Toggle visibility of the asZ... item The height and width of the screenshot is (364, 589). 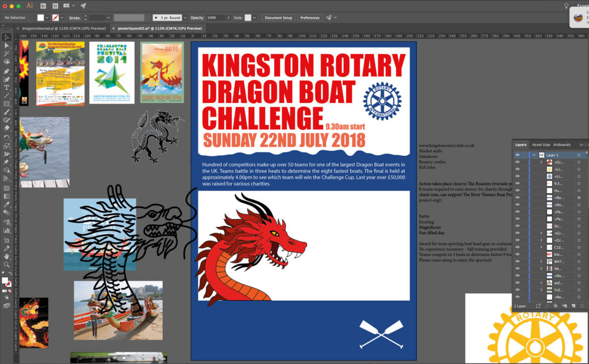point(517,282)
